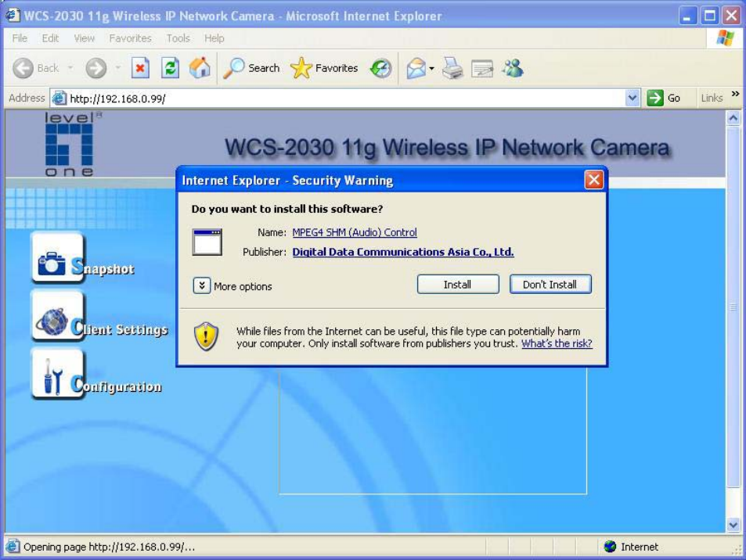Open the File menu
This screenshot has height=560, width=746.
20,38
